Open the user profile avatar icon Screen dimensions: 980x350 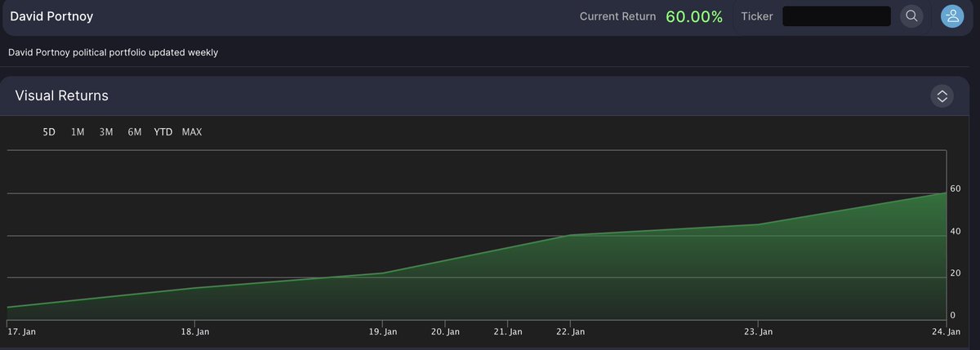952,16
